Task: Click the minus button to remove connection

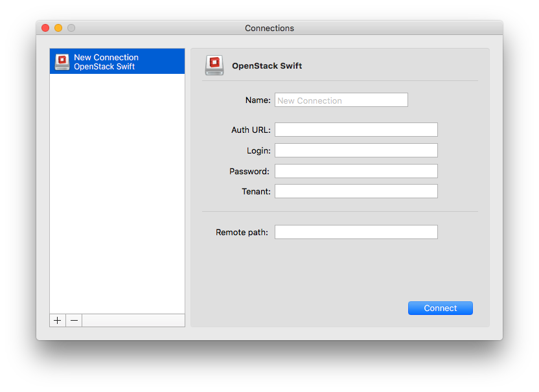Action: [74, 321]
